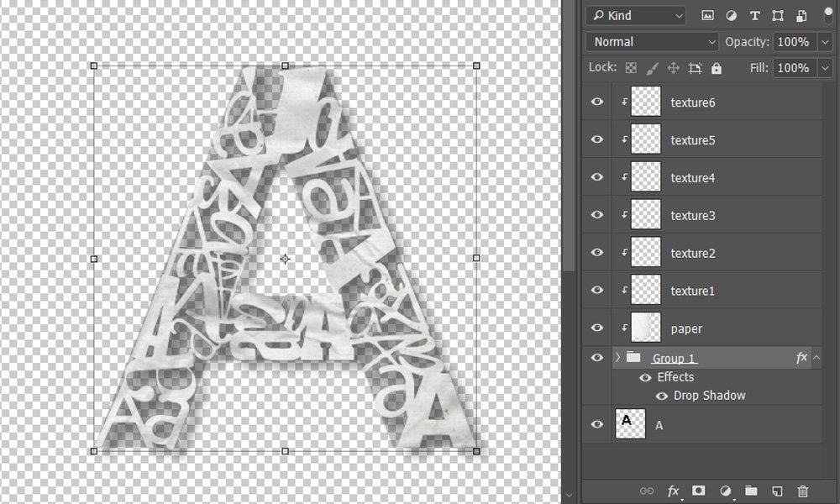The width and height of the screenshot is (840, 504).
Task: Click the Group 1 layer name
Action: pos(674,359)
